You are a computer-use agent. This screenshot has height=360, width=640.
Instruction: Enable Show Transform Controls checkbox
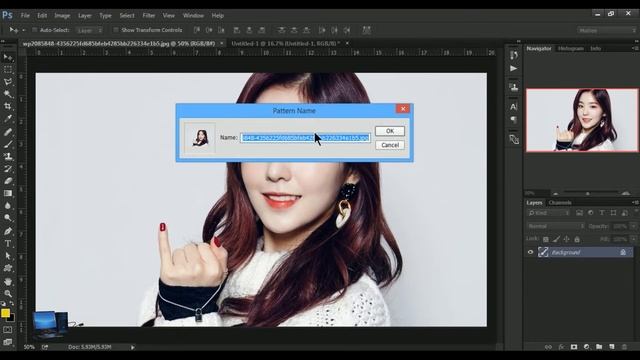click(116, 30)
